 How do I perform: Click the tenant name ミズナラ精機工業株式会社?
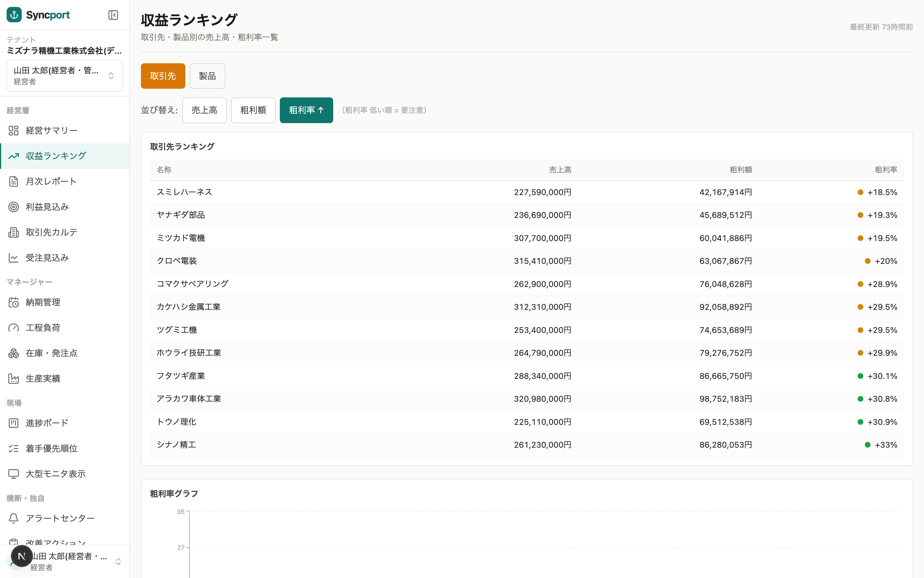(x=64, y=51)
